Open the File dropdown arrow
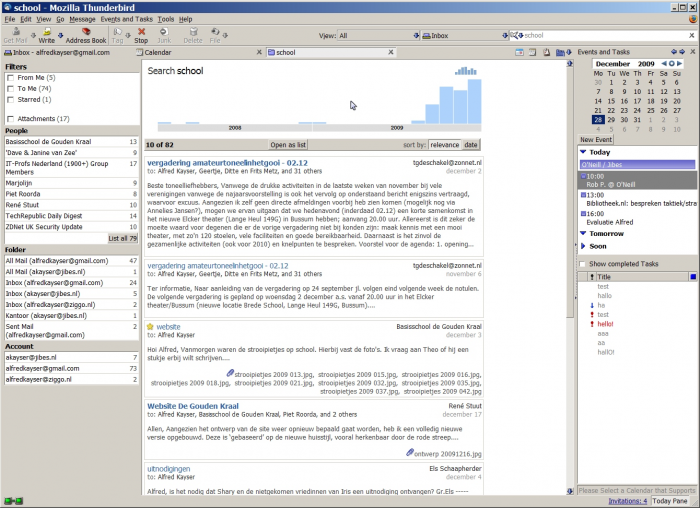Screen dimensions: 700x508 [225, 35]
